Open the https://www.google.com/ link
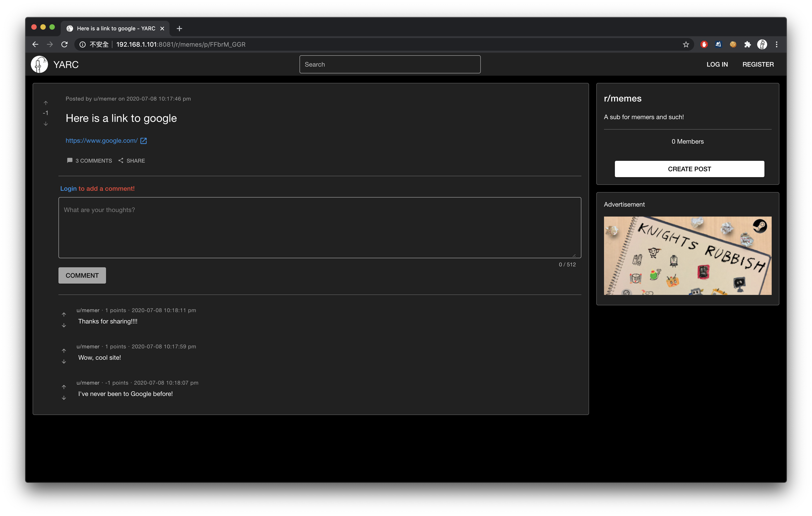The width and height of the screenshot is (812, 516). [101, 141]
